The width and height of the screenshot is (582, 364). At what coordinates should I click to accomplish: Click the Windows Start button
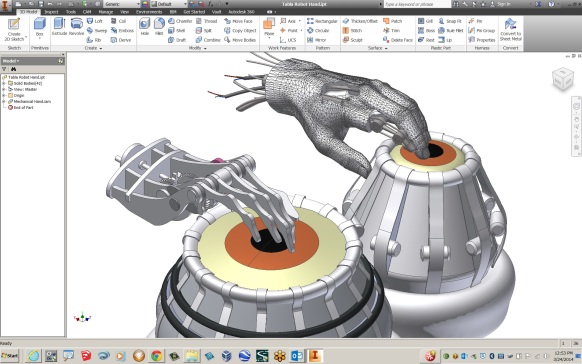[x=10, y=356]
